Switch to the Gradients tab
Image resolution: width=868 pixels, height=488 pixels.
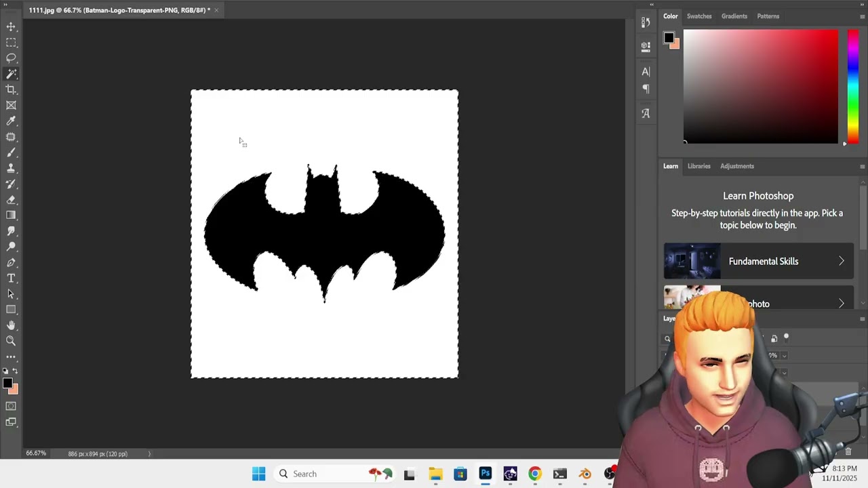(734, 16)
